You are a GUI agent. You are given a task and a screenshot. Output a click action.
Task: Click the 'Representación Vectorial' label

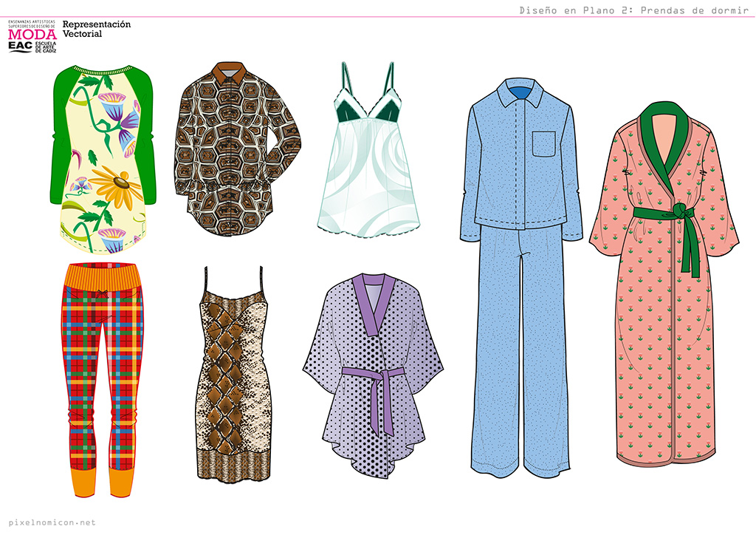click(96, 29)
